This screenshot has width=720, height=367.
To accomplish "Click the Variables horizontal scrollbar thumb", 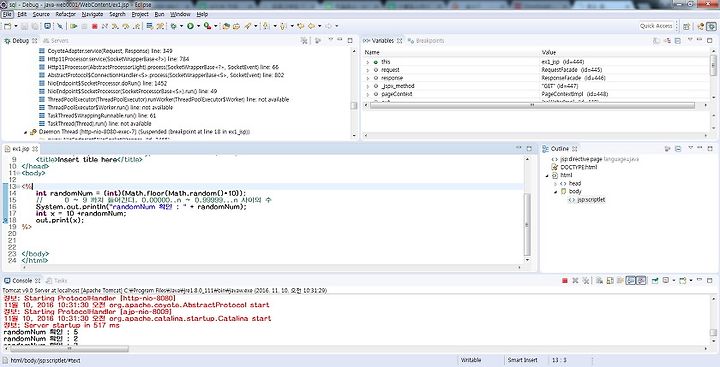I will coord(532,105).
